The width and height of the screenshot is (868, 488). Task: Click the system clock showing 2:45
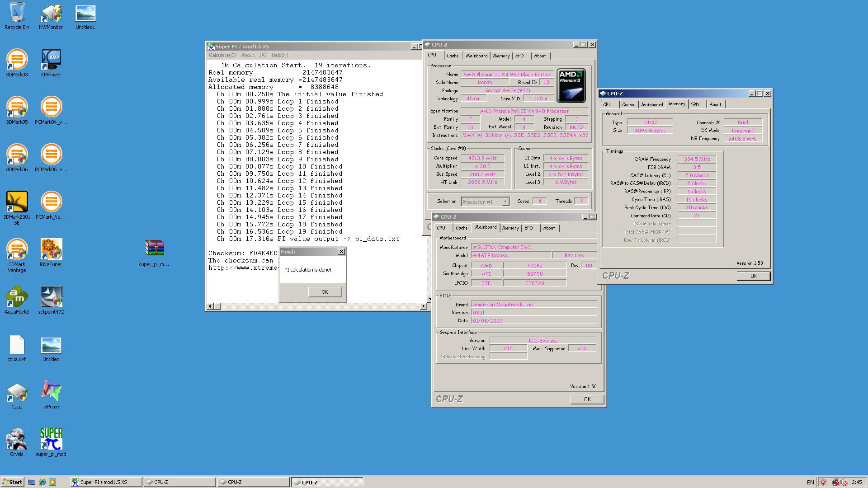click(x=857, y=482)
